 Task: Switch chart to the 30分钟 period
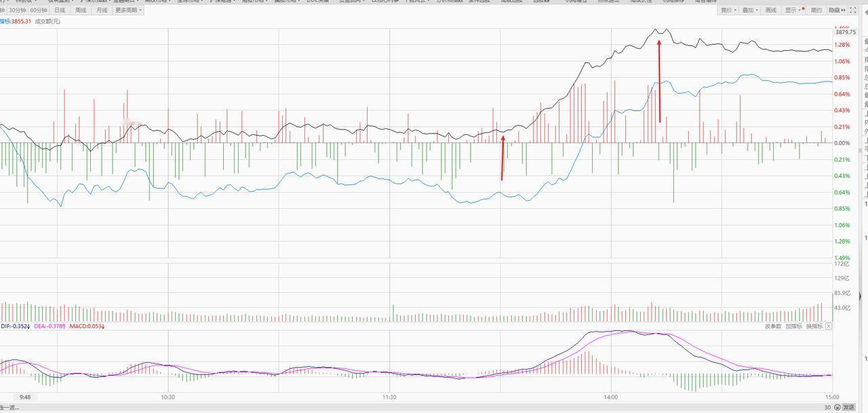17,10
